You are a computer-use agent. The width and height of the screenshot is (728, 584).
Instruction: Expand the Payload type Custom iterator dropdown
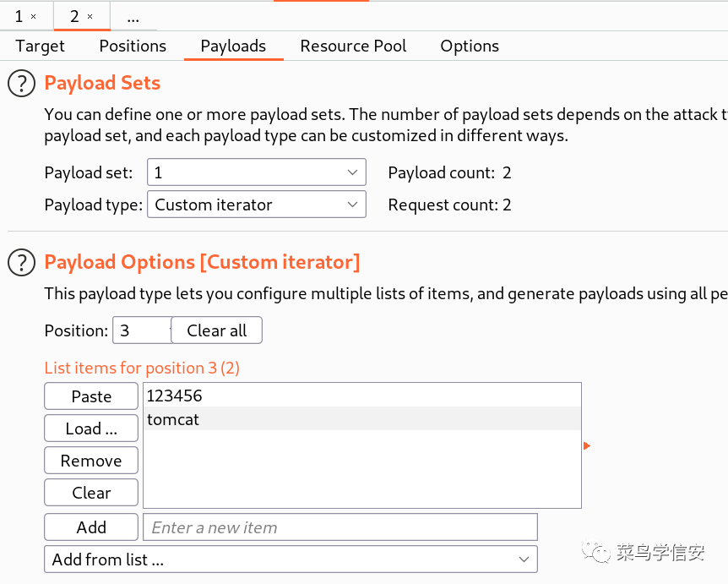pyautogui.click(x=257, y=205)
